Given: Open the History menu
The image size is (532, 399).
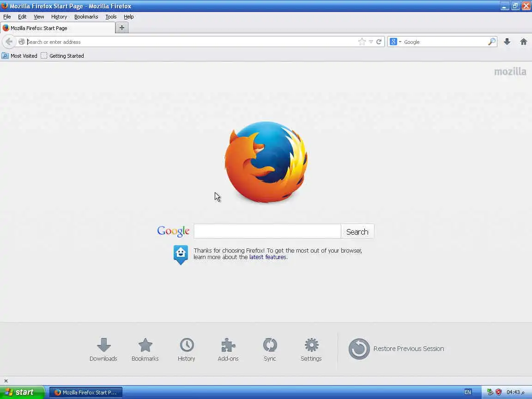Looking at the screenshot, I should 59,17.
